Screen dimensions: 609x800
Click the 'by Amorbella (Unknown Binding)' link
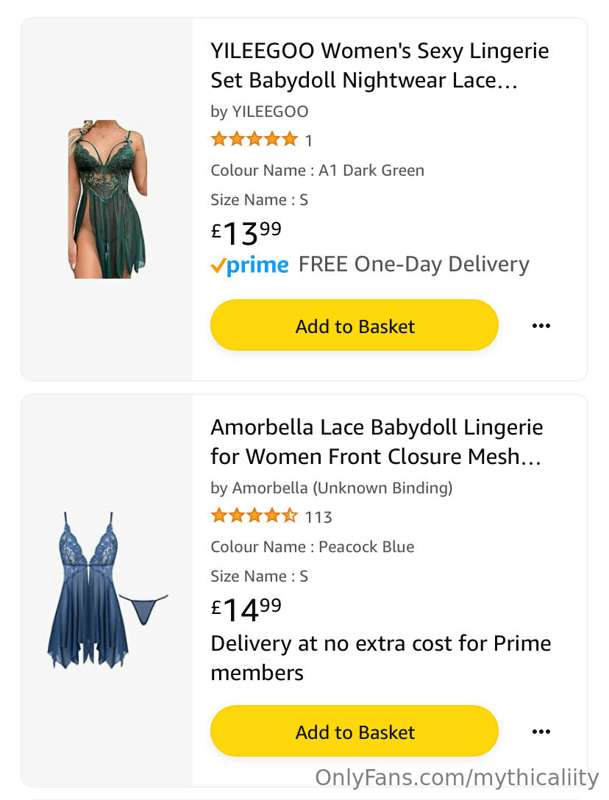[332, 488]
